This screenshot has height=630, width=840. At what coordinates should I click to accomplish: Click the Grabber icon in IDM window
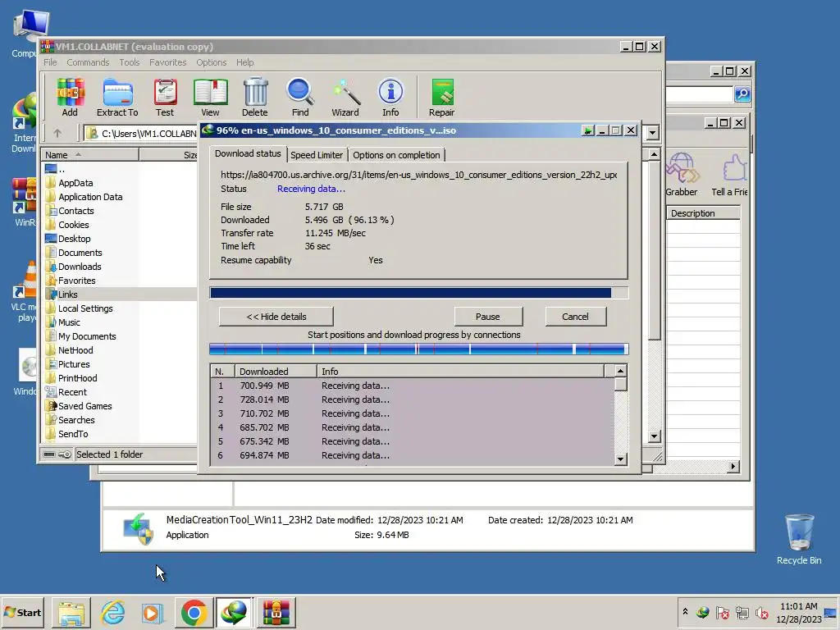tap(682, 174)
